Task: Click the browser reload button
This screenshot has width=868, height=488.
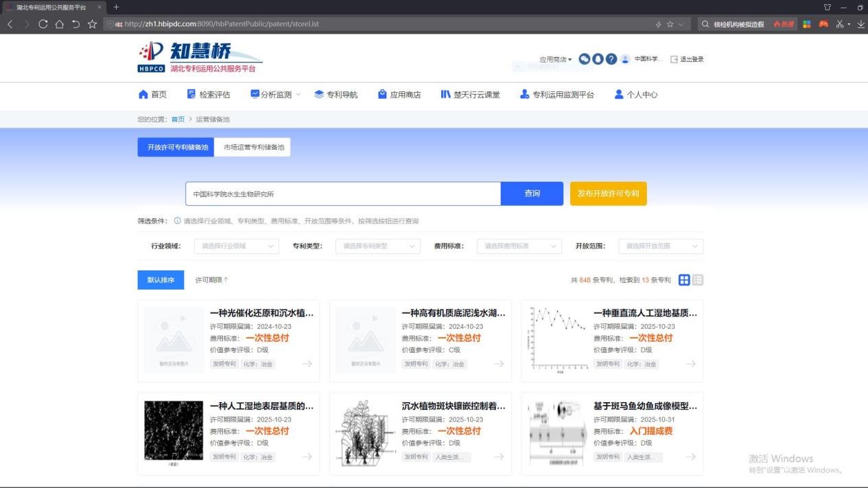Action: tap(43, 24)
